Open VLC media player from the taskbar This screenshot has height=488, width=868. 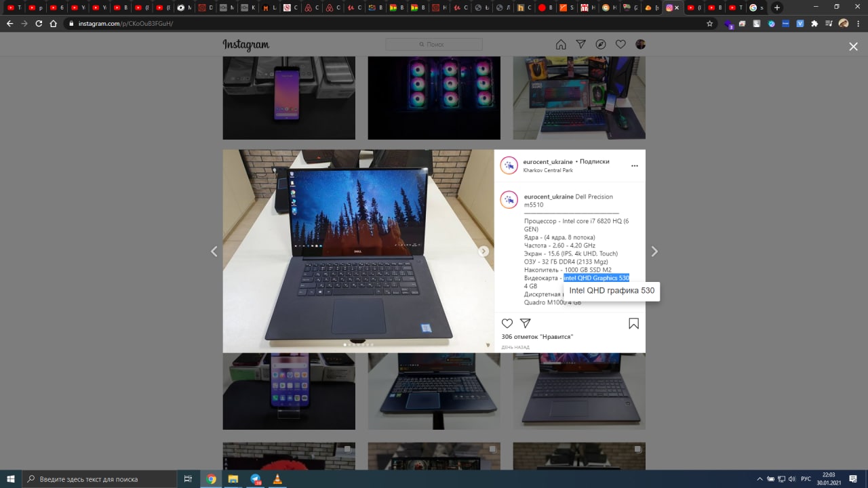[277, 479]
